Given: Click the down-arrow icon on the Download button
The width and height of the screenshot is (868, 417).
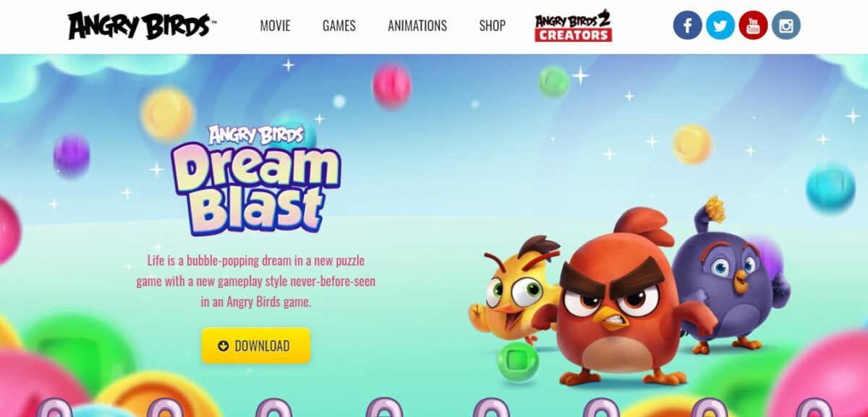Looking at the screenshot, I should coord(223,346).
